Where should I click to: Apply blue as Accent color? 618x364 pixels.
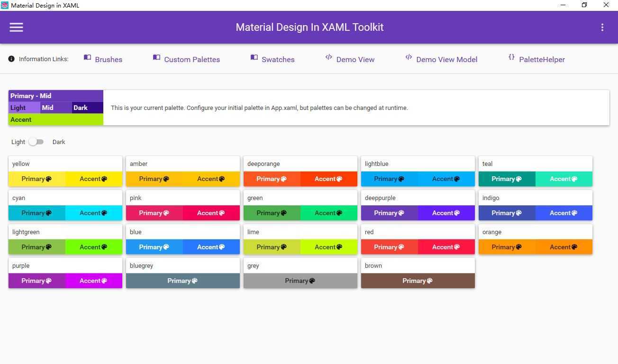(211, 247)
